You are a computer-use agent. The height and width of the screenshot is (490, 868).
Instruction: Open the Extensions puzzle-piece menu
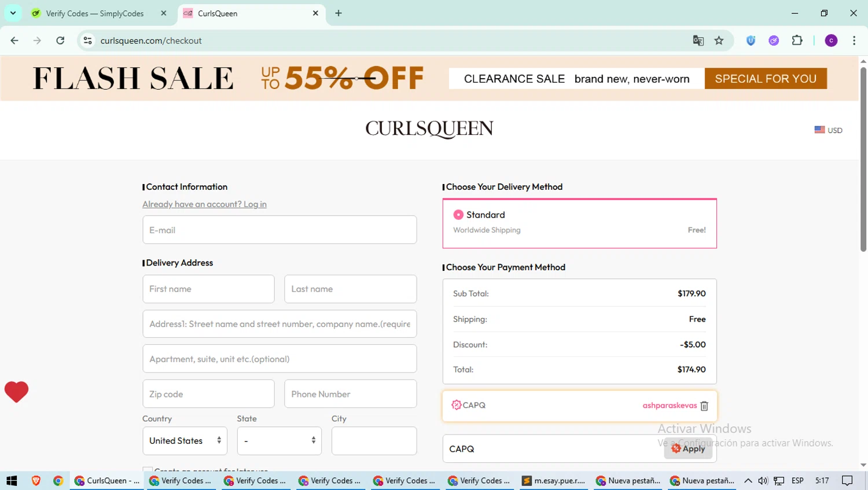coord(797,40)
